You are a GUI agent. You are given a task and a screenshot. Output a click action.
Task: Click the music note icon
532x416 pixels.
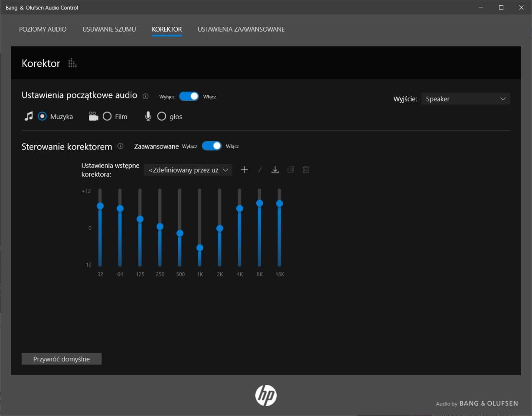[29, 116]
